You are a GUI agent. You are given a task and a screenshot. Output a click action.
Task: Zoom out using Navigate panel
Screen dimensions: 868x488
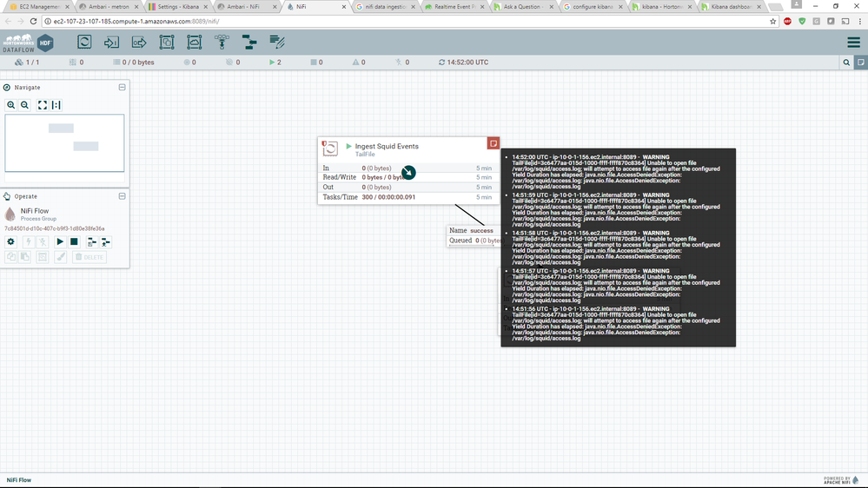click(25, 105)
